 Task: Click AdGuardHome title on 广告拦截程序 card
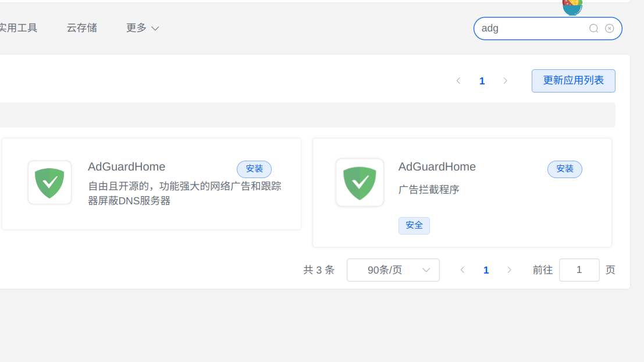click(x=437, y=167)
